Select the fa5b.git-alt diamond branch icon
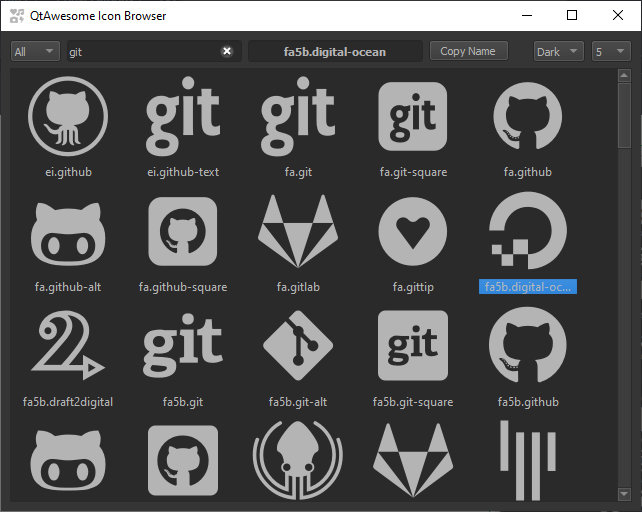 tap(298, 345)
